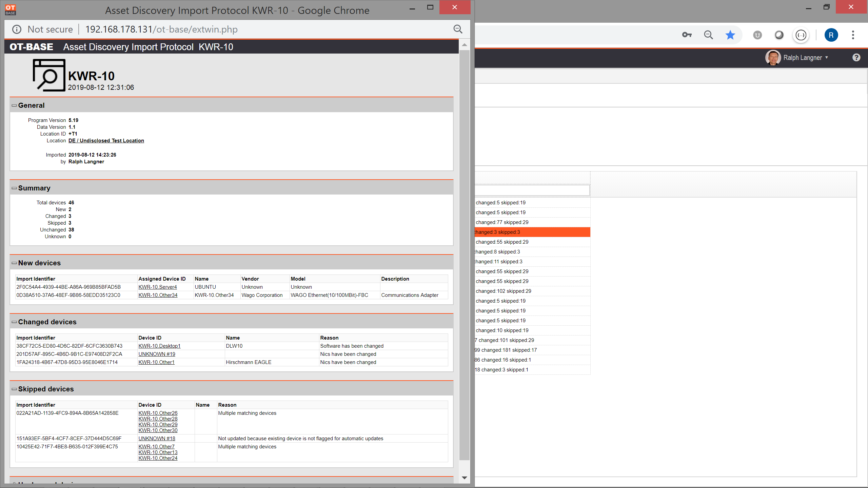
Task: Select the highlighted changed:3 skipped:3 row
Action: pyautogui.click(x=532, y=232)
